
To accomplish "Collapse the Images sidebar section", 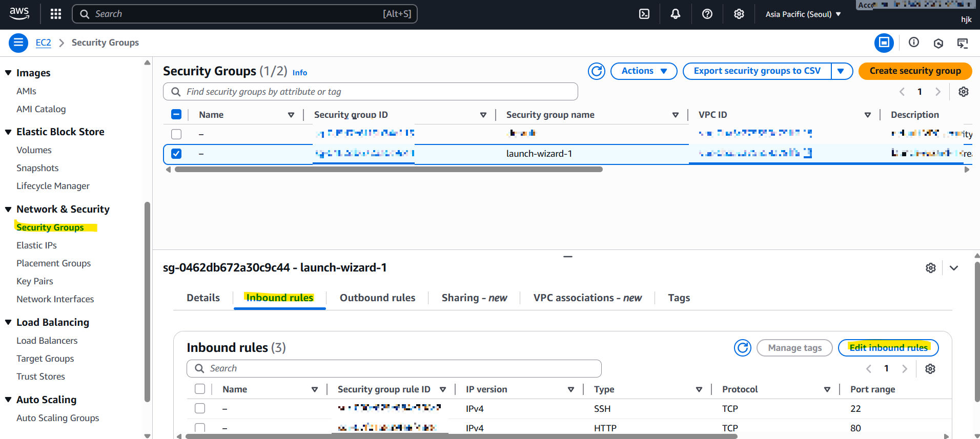I will [x=8, y=73].
